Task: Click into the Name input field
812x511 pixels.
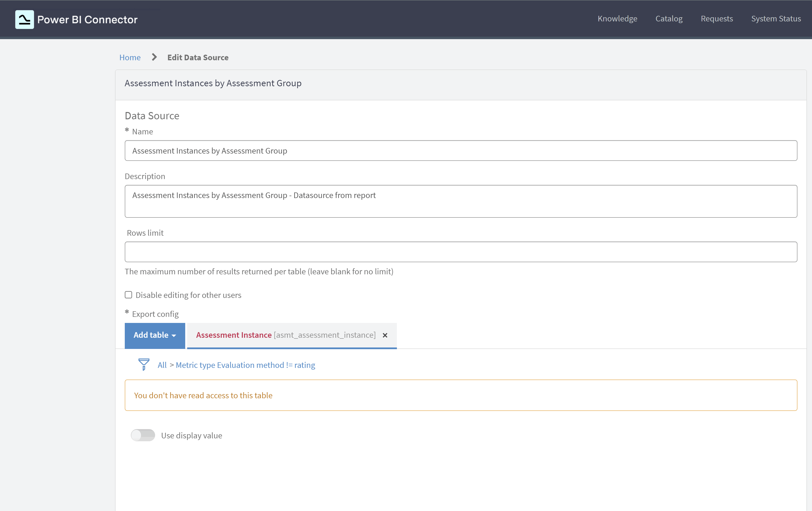Action: (x=461, y=151)
